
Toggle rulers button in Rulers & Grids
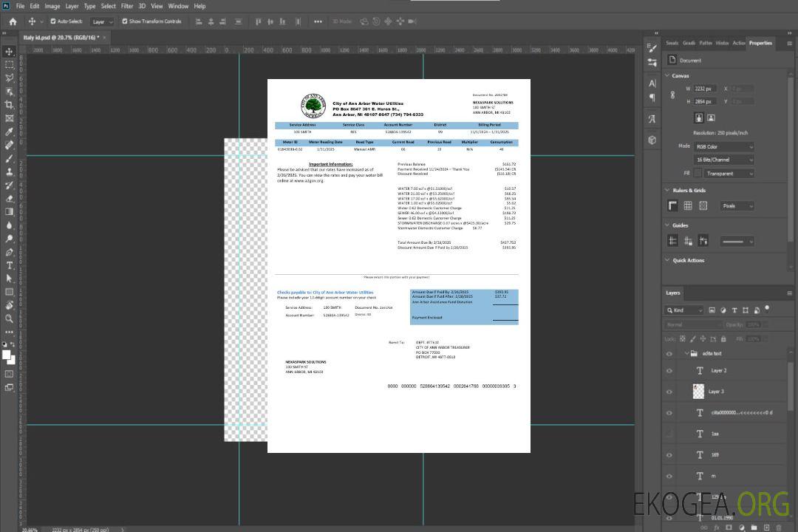(x=673, y=205)
